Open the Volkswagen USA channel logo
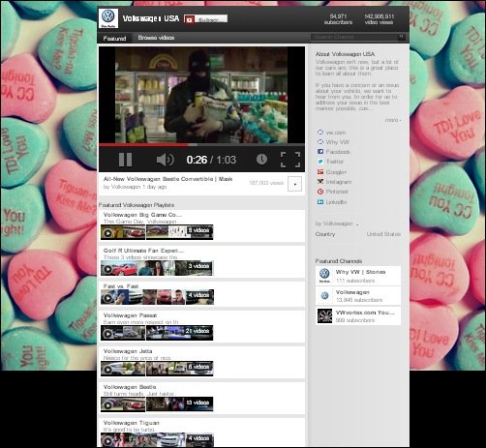The width and height of the screenshot is (486, 448). pos(108,18)
